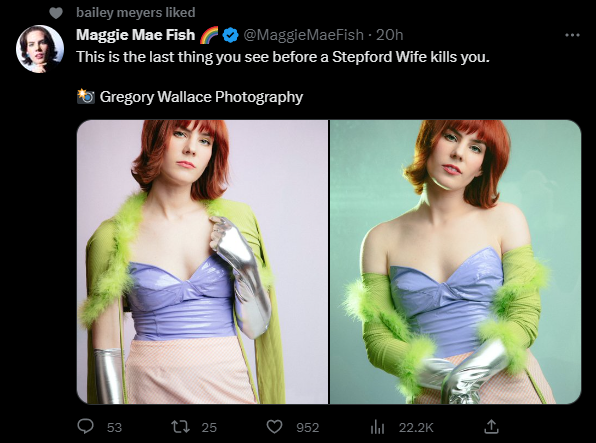Screen dimensions: 596x443
Task: Open the 20h timestamp link
Action: point(390,35)
